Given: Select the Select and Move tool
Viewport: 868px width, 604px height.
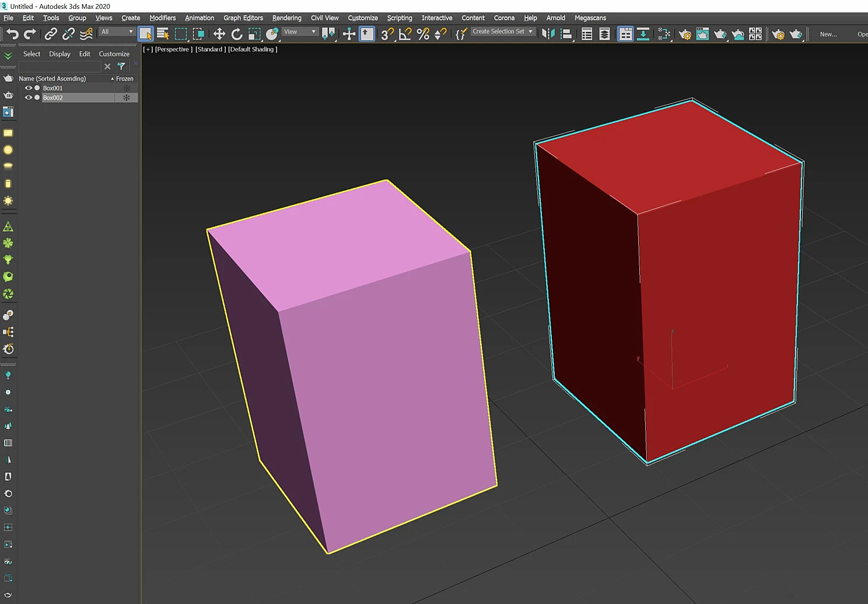Looking at the screenshot, I should [x=219, y=34].
